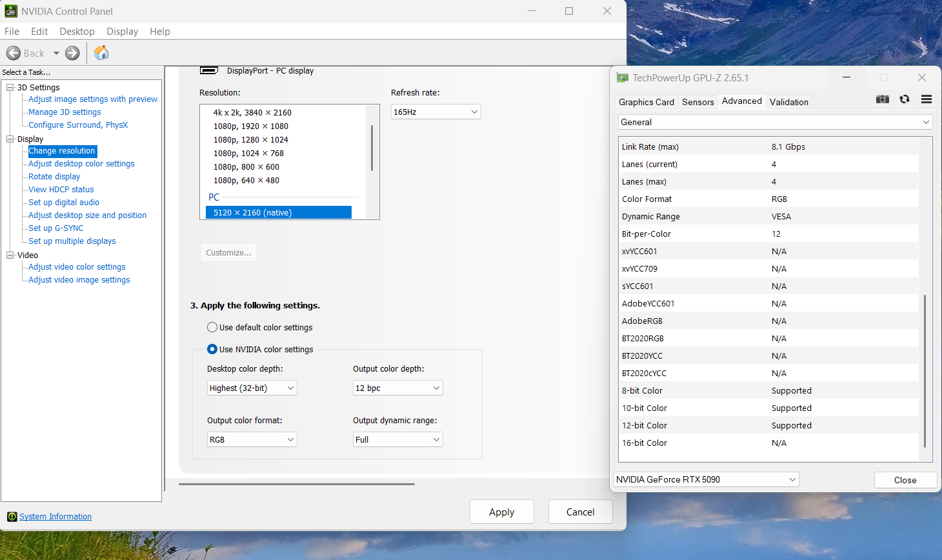Click the Back arrow icon
Image resolution: width=942 pixels, height=560 pixels.
tap(14, 53)
